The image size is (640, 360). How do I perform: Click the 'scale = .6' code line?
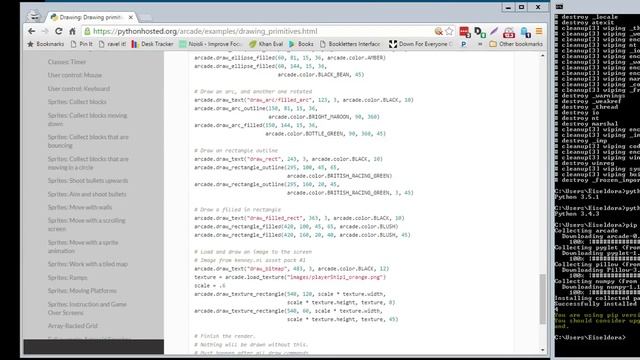(x=210, y=286)
